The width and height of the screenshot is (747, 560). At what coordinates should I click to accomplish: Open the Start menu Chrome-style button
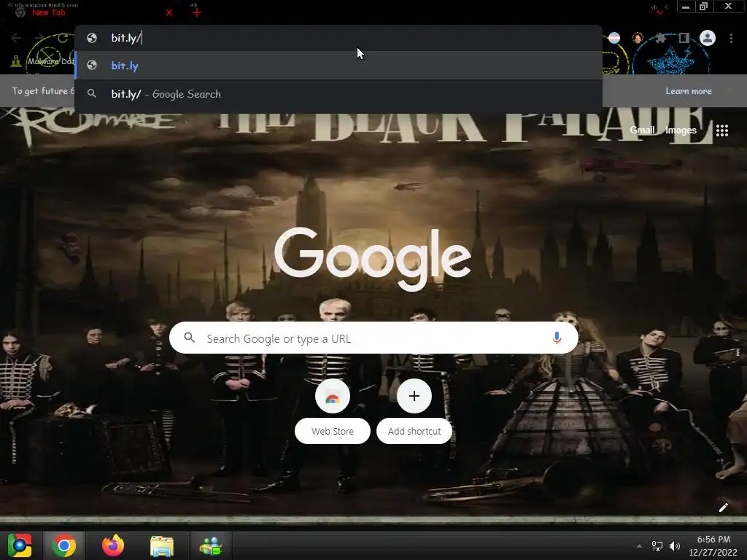[x=20, y=545]
